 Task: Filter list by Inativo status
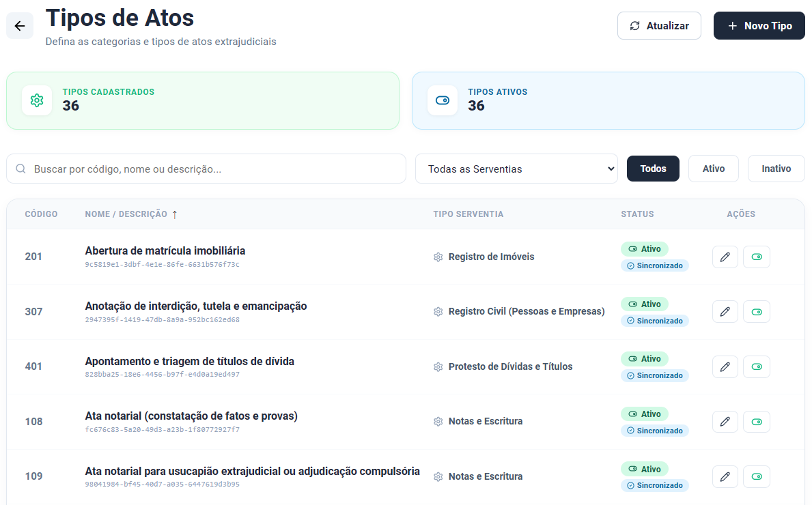(x=776, y=169)
